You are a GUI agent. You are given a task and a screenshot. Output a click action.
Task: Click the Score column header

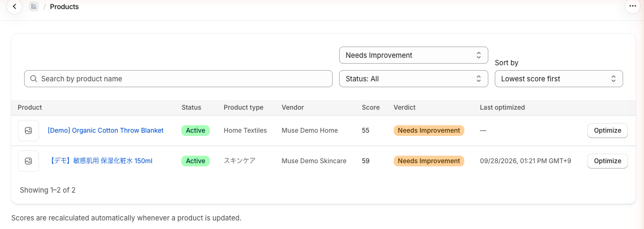pyautogui.click(x=371, y=108)
